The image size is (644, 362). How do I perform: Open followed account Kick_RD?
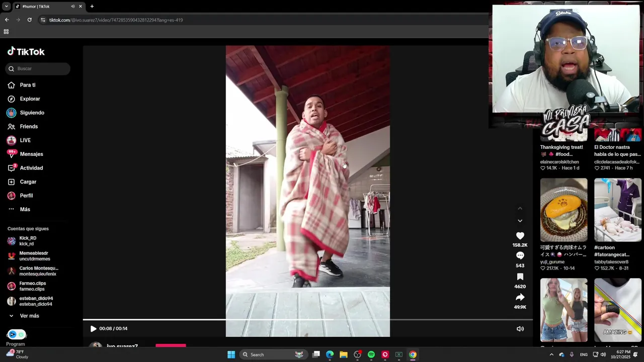click(x=22, y=241)
